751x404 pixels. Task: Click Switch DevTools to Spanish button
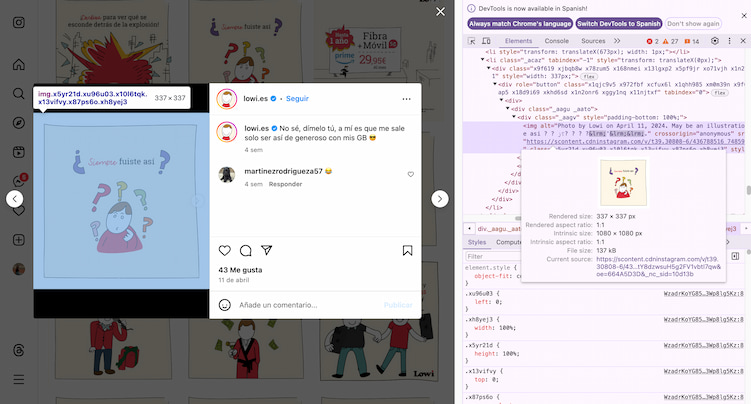coord(619,23)
